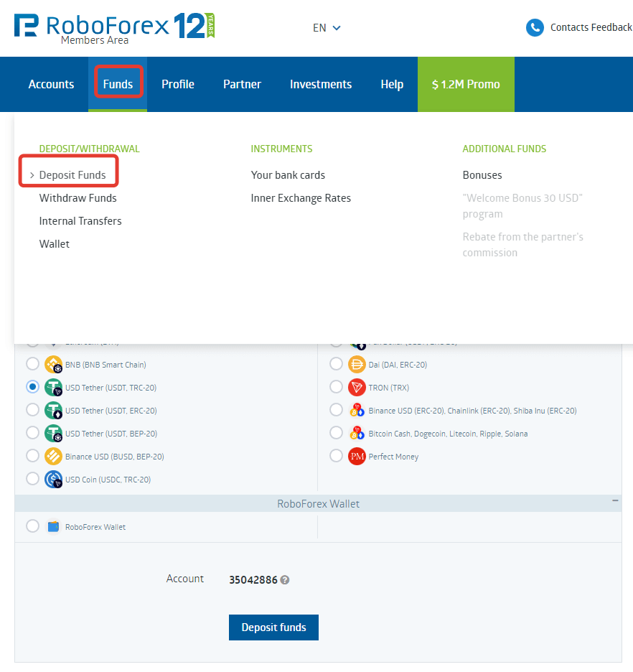Open Rebate from the partner's commission link
Image resolution: width=633 pixels, height=672 pixels.
point(523,245)
